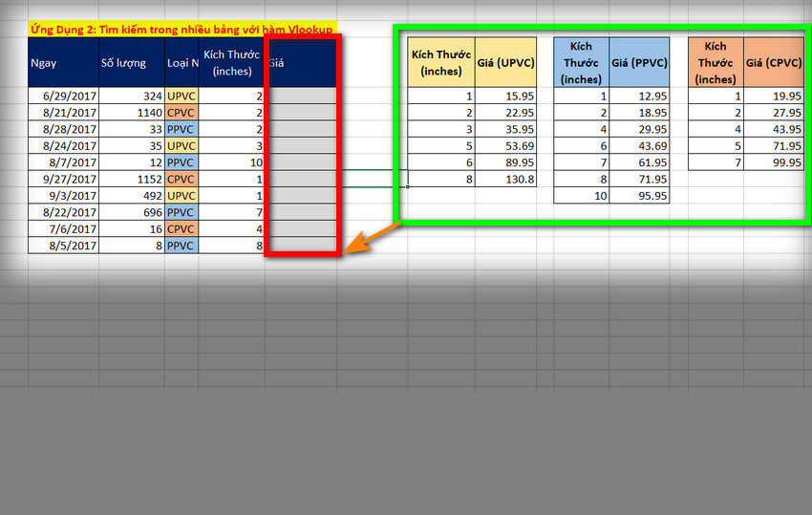Click the dark blue "Giá" header cell
This screenshot has width=812, height=515.
[301, 64]
